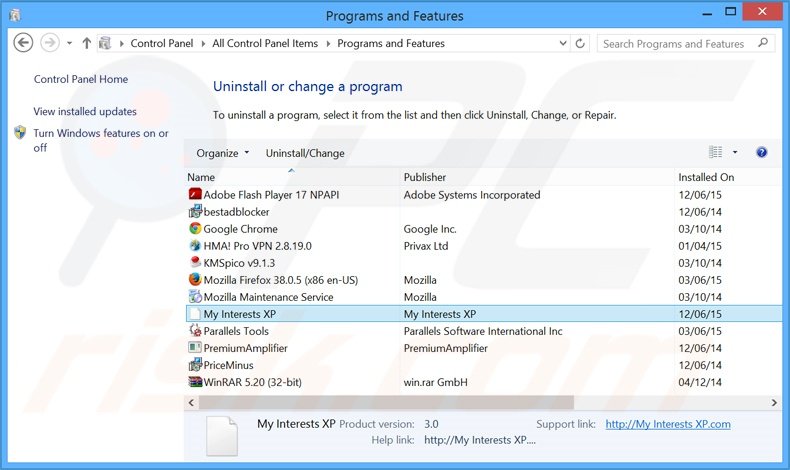Click the Forward navigation arrow

(x=49, y=43)
